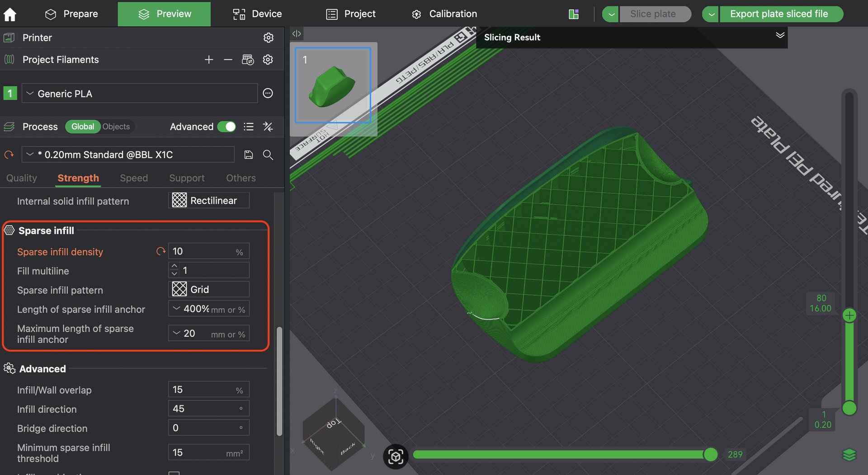Screen dimensions: 868x475
Task: Click the compare presets icon
Action: pyautogui.click(x=268, y=127)
